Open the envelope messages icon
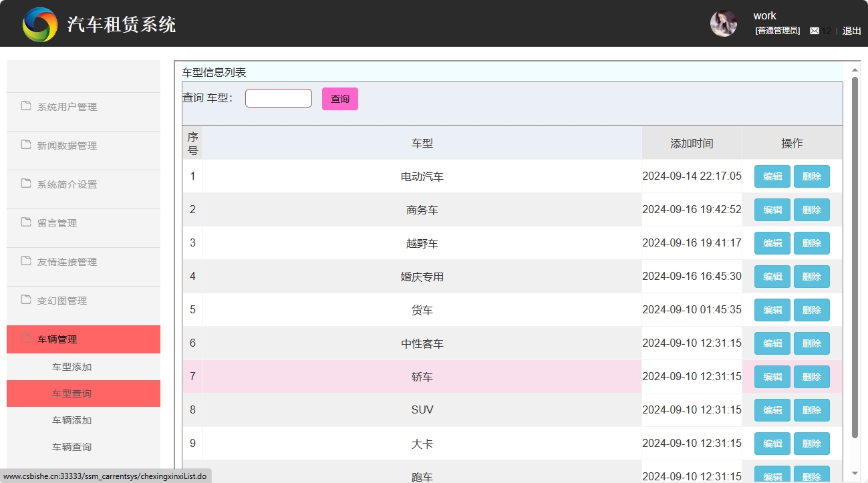 814,31
